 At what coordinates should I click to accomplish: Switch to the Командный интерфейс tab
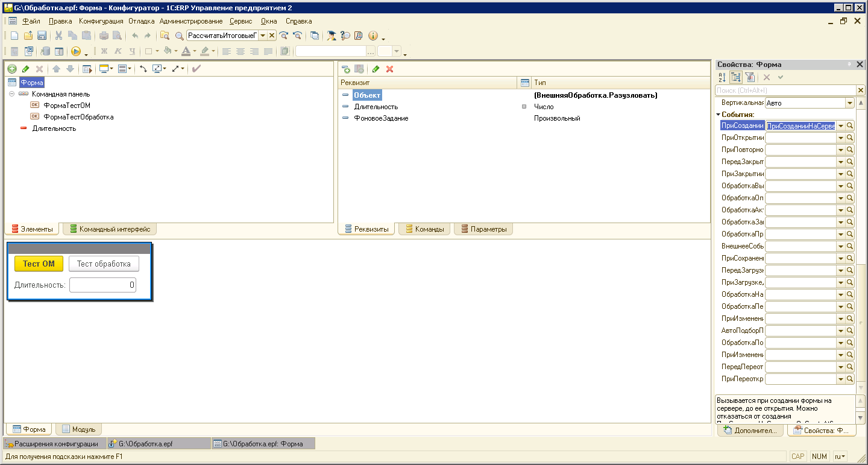(110, 229)
